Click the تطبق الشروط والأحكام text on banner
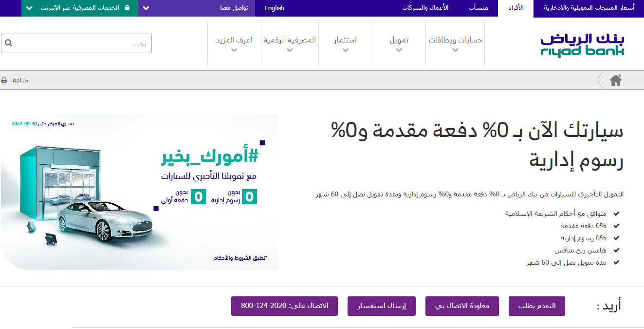The image size is (644, 329). pos(240,258)
